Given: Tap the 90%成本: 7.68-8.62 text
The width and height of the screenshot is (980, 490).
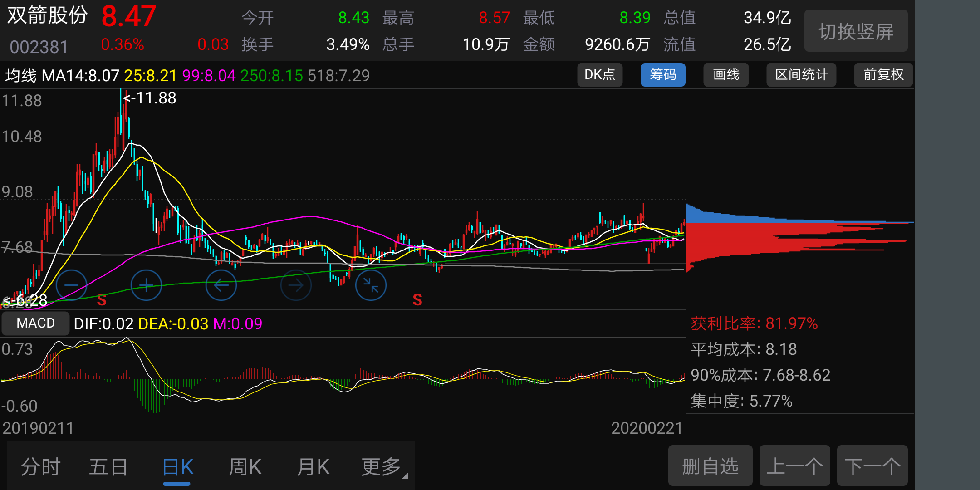Looking at the screenshot, I should point(760,375).
